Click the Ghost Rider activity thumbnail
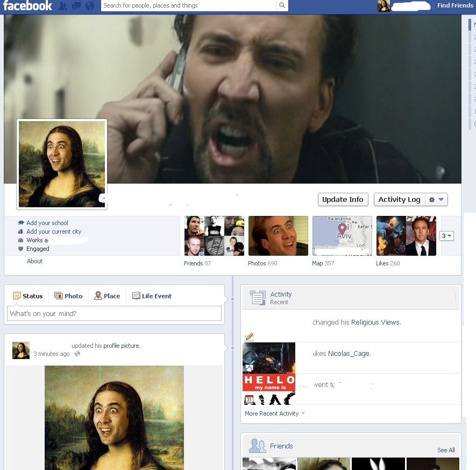476x470 pixels. click(x=269, y=357)
